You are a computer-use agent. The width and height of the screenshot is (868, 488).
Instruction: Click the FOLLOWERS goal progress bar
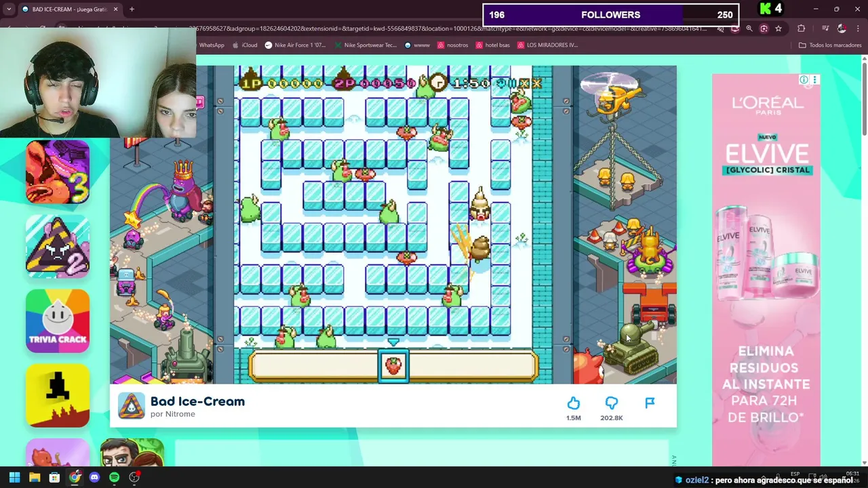tap(610, 15)
